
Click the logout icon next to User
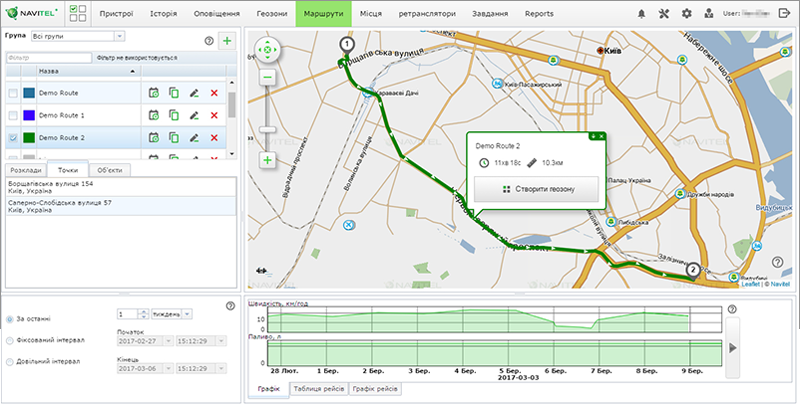783,14
